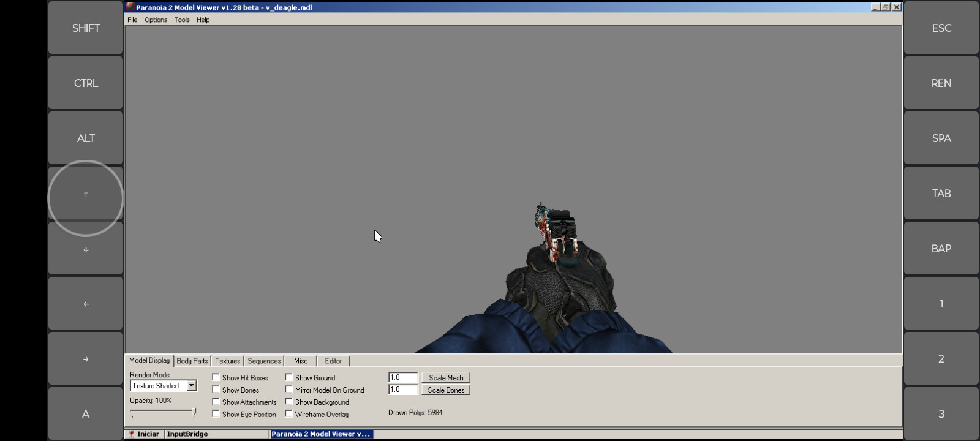The width and height of the screenshot is (980, 441).
Task: Tap the TAB overlay key
Action: pyautogui.click(x=941, y=194)
